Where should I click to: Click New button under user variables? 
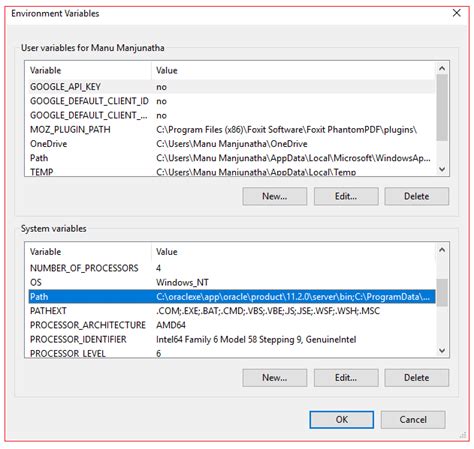(275, 196)
